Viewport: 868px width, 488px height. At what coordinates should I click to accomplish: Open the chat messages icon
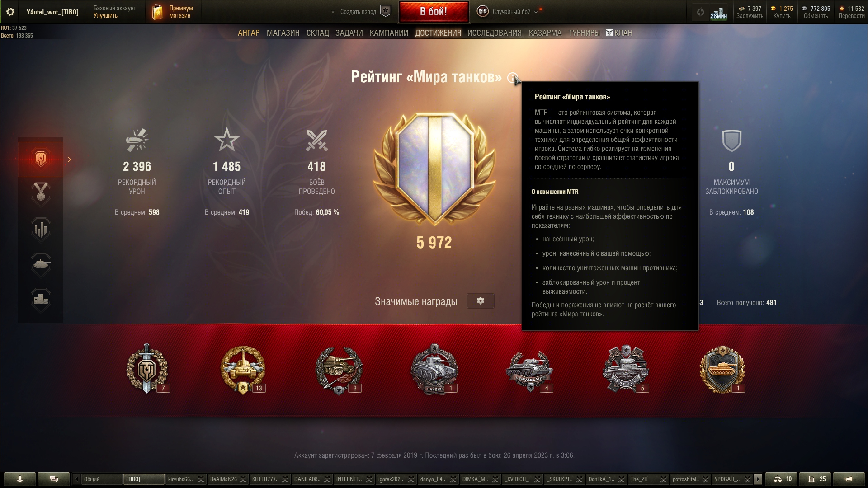coord(54,479)
